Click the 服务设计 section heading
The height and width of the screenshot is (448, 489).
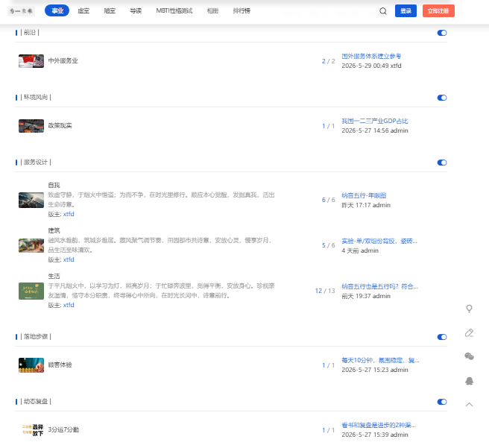pyautogui.click(x=36, y=162)
